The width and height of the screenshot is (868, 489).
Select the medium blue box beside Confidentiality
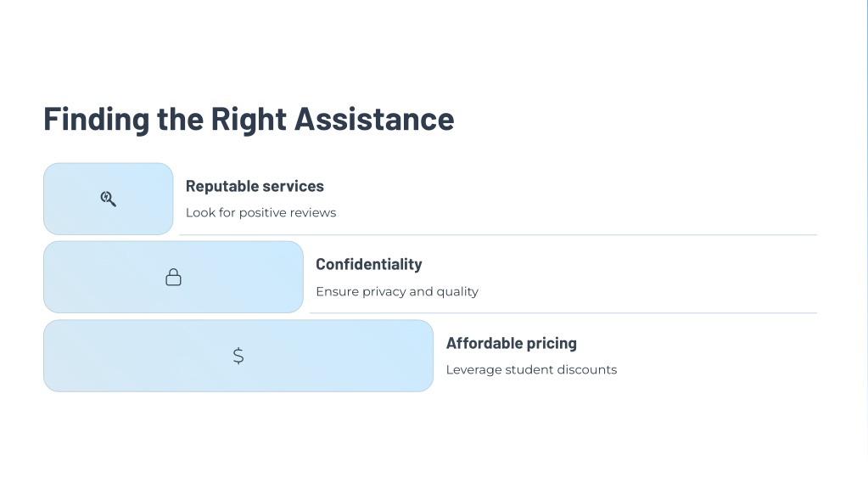pos(173,277)
